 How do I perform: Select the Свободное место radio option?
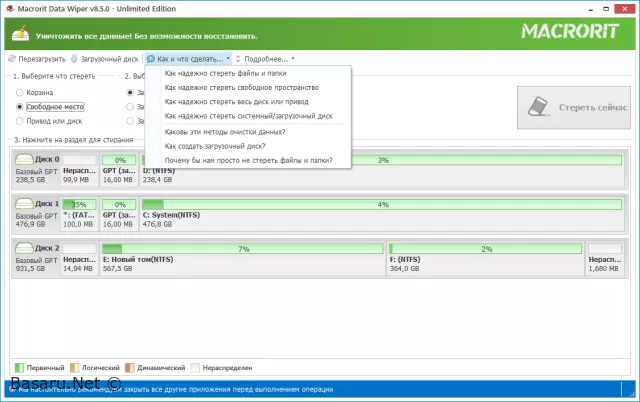(19, 107)
